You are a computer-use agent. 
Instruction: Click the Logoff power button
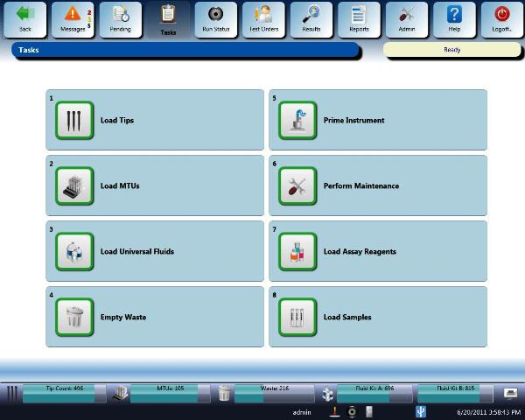502,19
